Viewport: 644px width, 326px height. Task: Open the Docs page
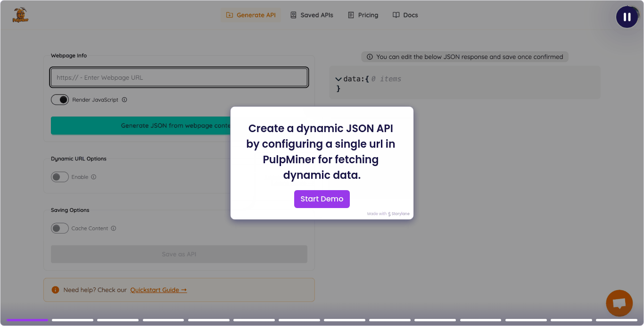(x=405, y=15)
